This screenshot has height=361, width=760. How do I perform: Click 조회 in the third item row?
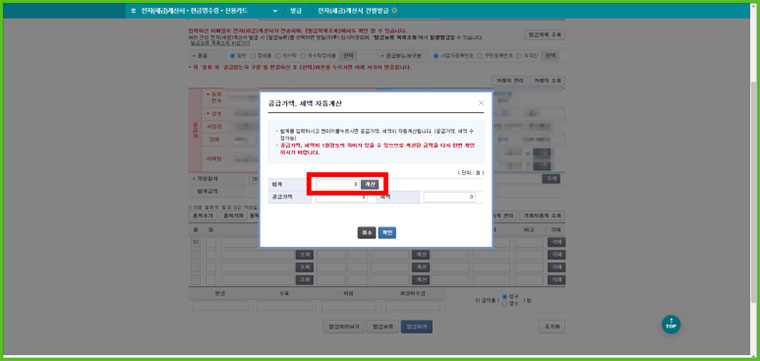(x=304, y=267)
